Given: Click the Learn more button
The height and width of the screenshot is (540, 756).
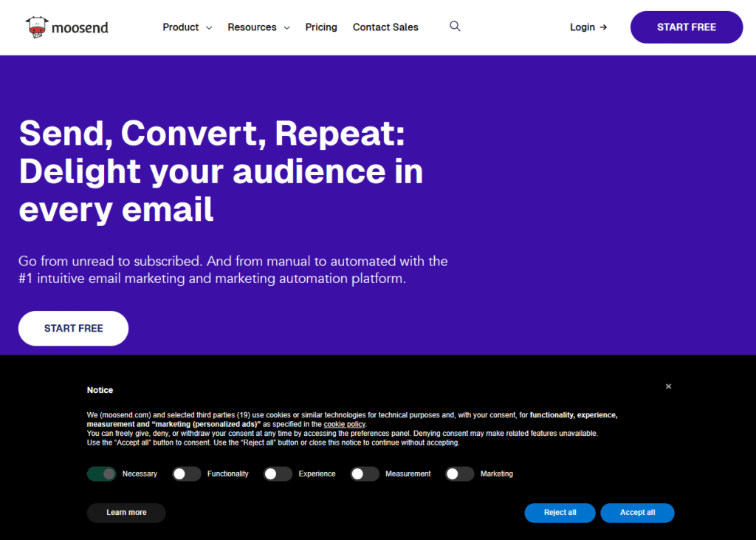Looking at the screenshot, I should tap(126, 513).
